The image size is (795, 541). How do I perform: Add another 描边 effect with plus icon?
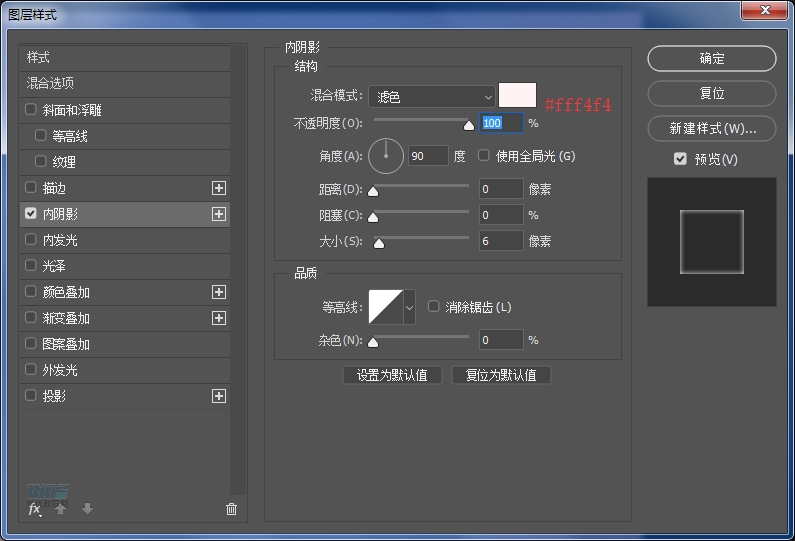(x=219, y=188)
